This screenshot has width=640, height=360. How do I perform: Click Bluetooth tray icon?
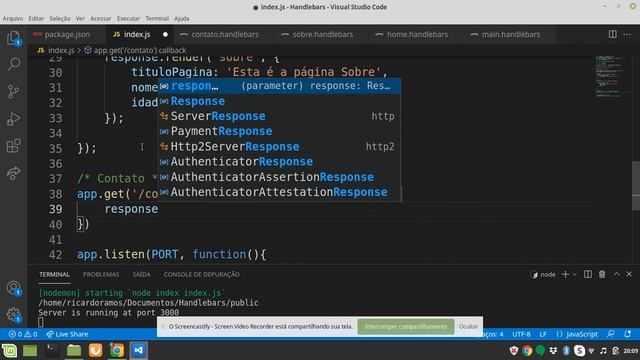pyautogui.click(x=566, y=350)
